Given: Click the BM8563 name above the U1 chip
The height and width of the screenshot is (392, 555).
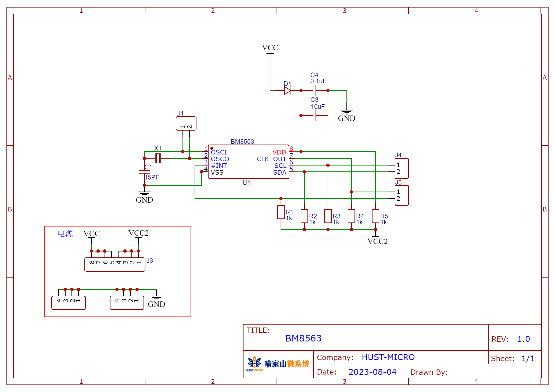Looking at the screenshot, I should 242,141.
